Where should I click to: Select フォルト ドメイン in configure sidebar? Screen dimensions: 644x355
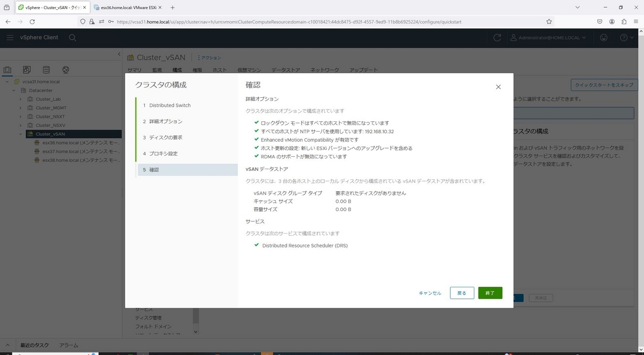[153, 327]
